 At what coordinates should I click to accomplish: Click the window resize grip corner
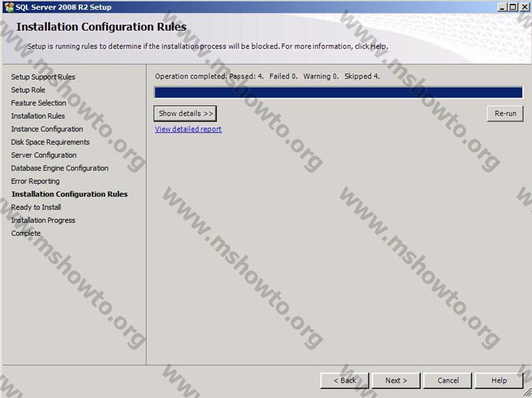527,393
